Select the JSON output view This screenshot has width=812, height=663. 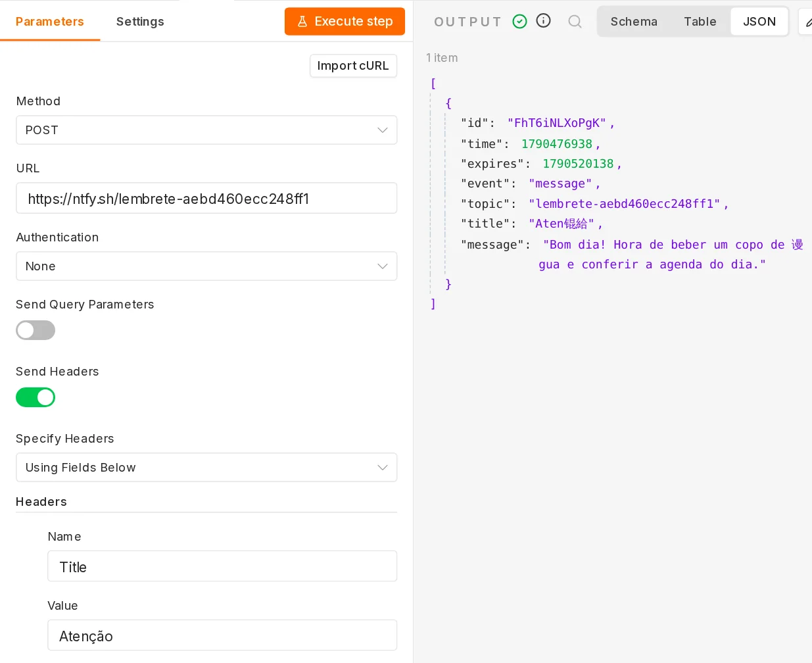pyautogui.click(x=759, y=22)
